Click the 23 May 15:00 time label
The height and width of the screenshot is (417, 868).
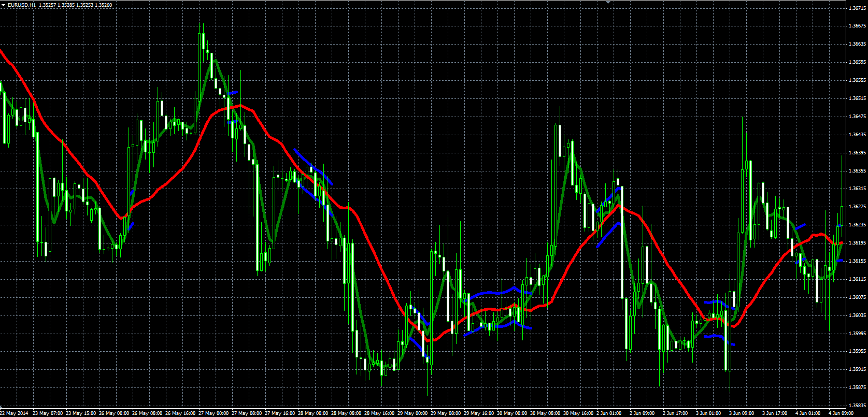[81, 413]
